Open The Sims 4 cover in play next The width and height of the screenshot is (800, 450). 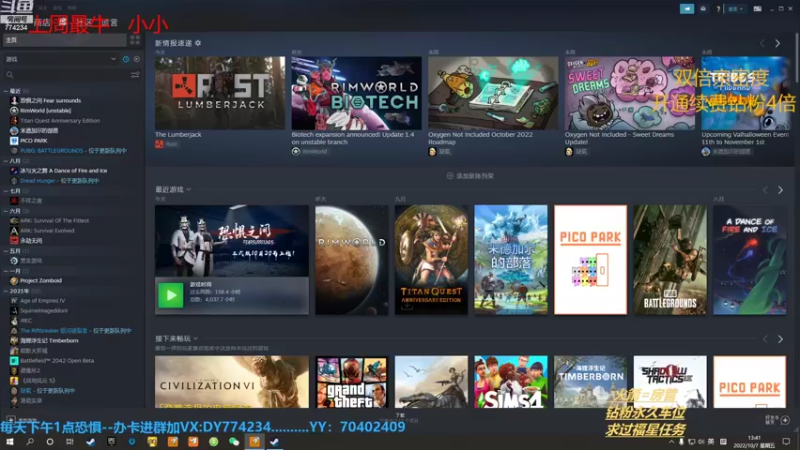pyautogui.click(x=511, y=382)
